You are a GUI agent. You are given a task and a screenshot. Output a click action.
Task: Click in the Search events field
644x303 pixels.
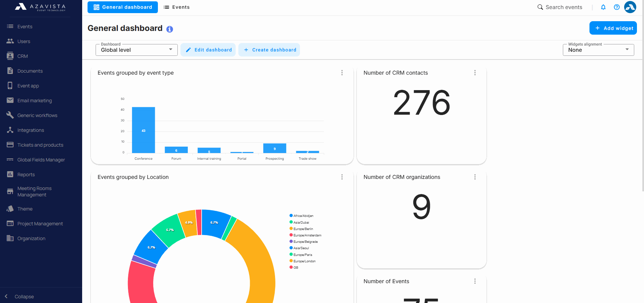click(564, 7)
